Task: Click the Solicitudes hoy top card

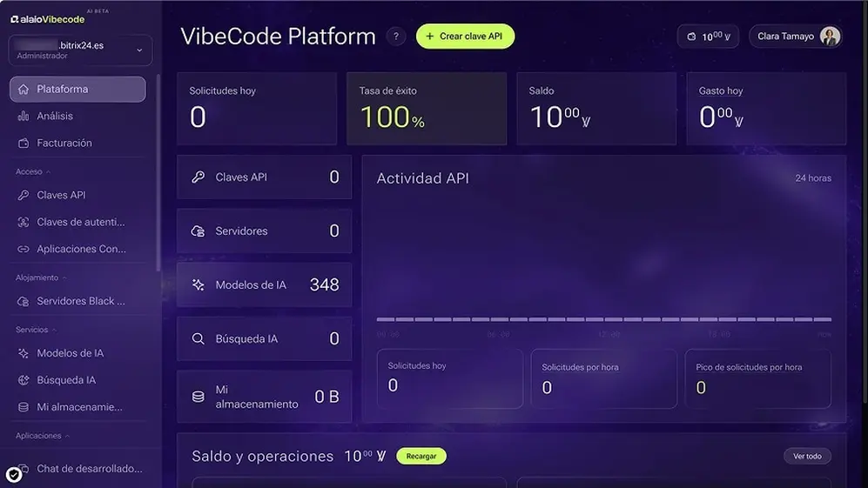Action: 257,109
